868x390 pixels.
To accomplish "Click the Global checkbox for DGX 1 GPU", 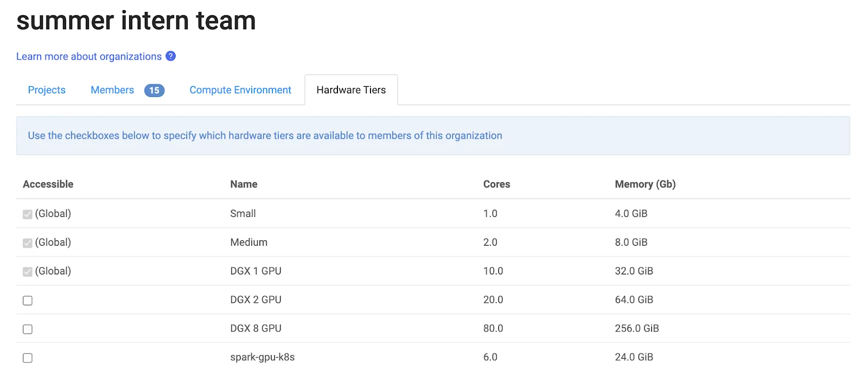I will 28,272.
